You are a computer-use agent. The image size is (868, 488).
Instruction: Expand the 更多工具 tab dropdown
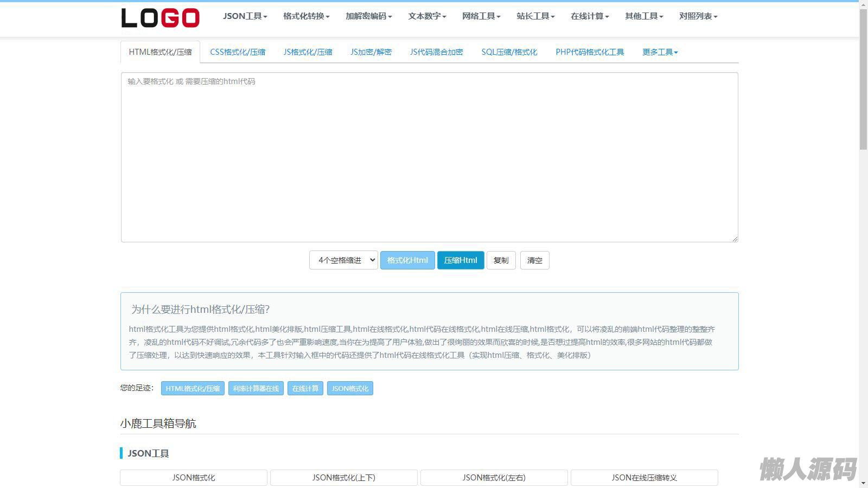[x=660, y=52]
